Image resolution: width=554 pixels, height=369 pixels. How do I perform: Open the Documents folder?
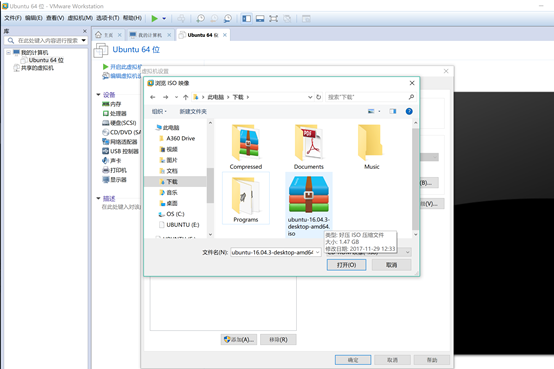tap(309, 146)
